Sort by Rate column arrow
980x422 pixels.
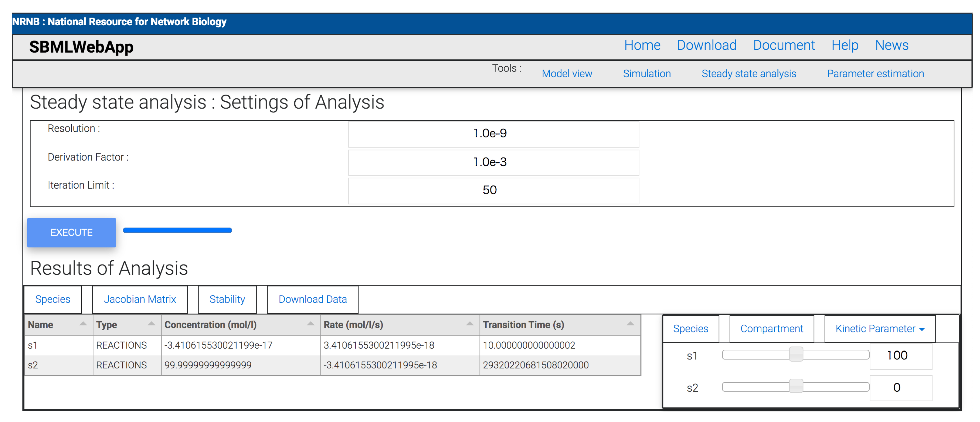point(470,324)
